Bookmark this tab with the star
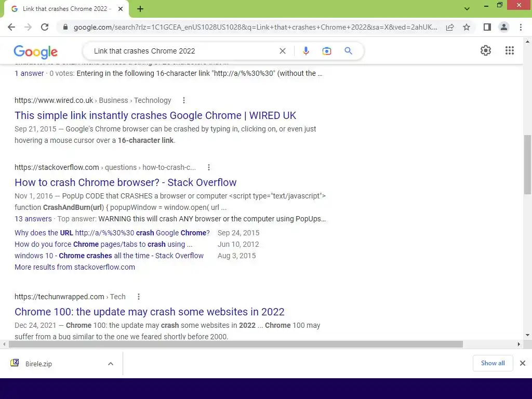This screenshot has height=399, width=532. point(467,27)
